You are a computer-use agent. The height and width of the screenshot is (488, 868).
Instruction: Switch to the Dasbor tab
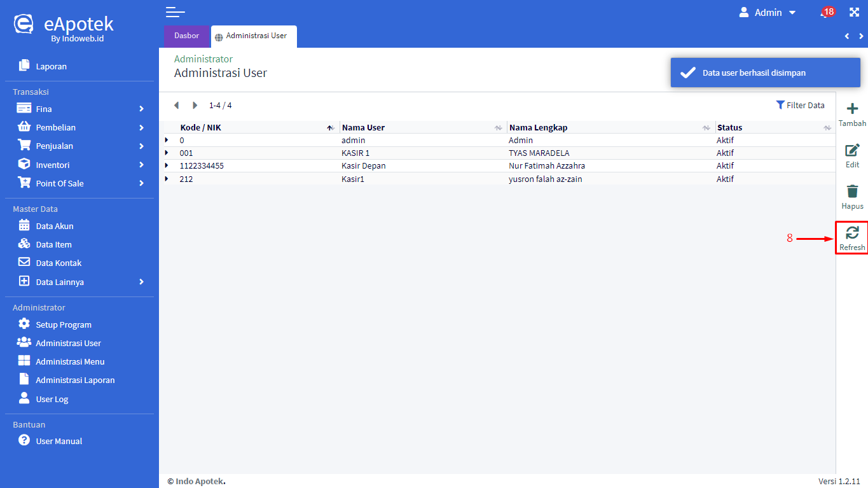point(186,36)
